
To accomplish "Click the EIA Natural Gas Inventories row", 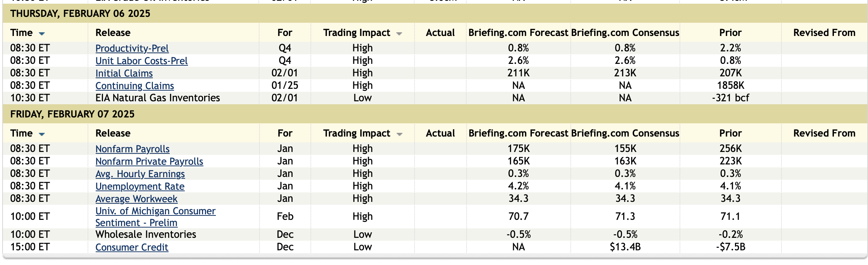I will coord(158,98).
